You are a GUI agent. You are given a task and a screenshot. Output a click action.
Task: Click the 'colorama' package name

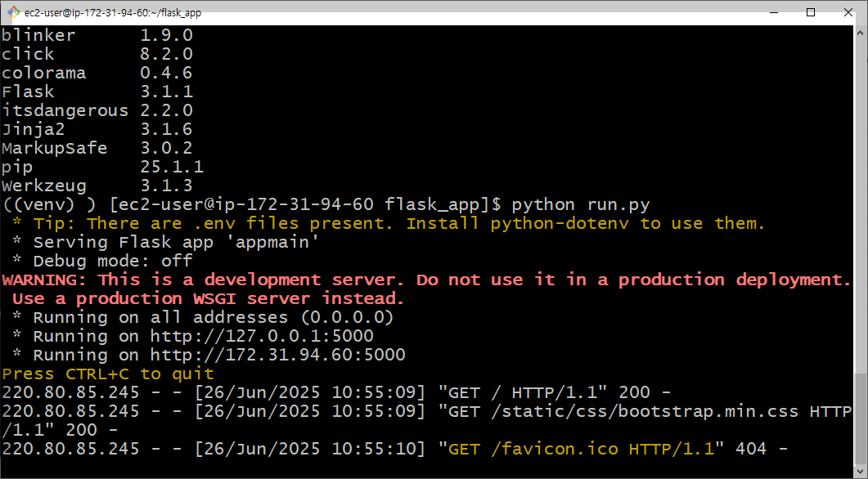tap(43, 73)
